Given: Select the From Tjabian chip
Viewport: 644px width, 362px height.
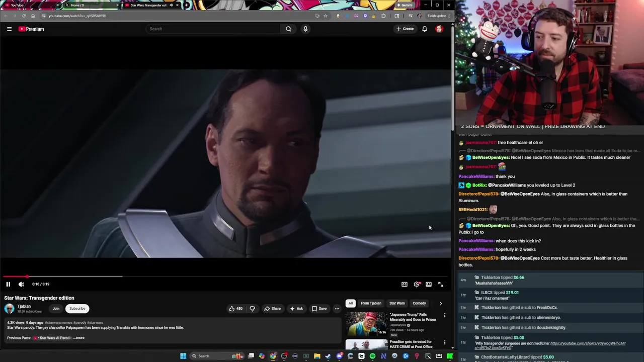Looking at the screenshot, I should (x=371, y=303).
